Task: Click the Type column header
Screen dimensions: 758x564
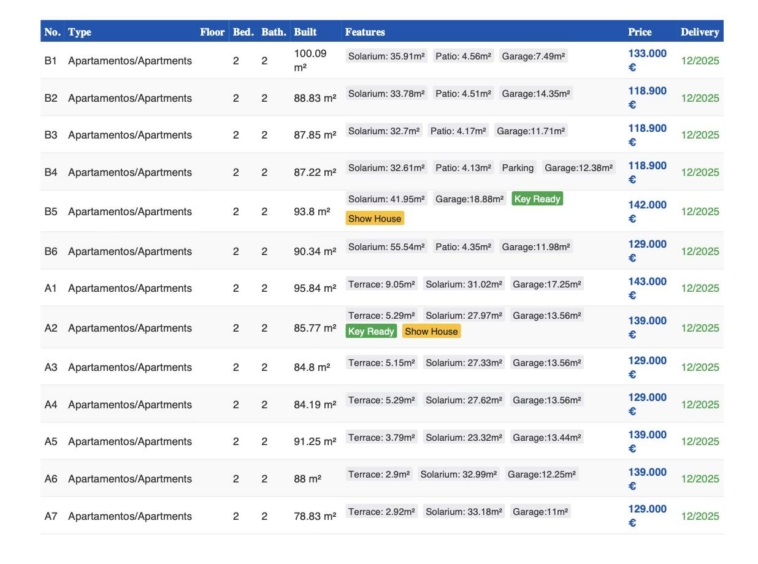Action: (80, 32)
